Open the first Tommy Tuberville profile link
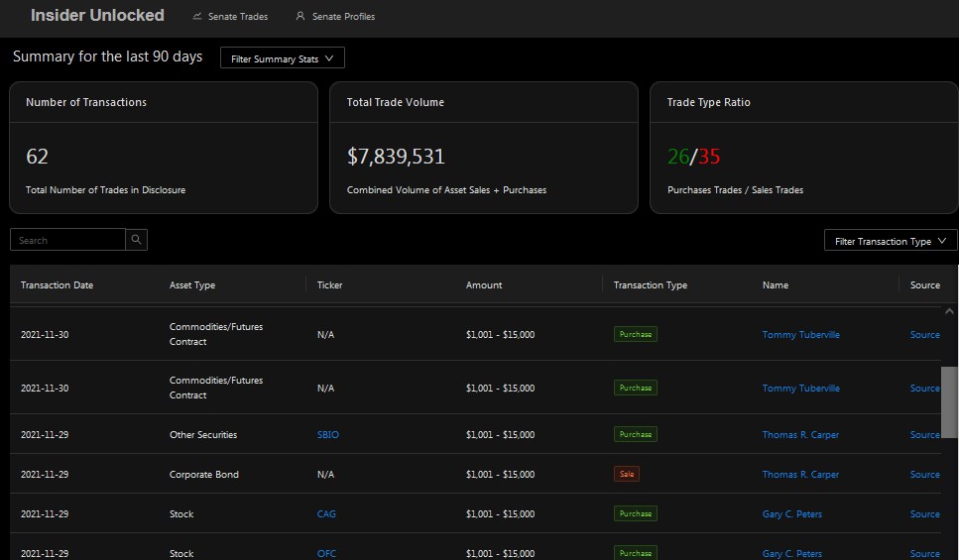The image size is (959, 560). click(800, 335)
